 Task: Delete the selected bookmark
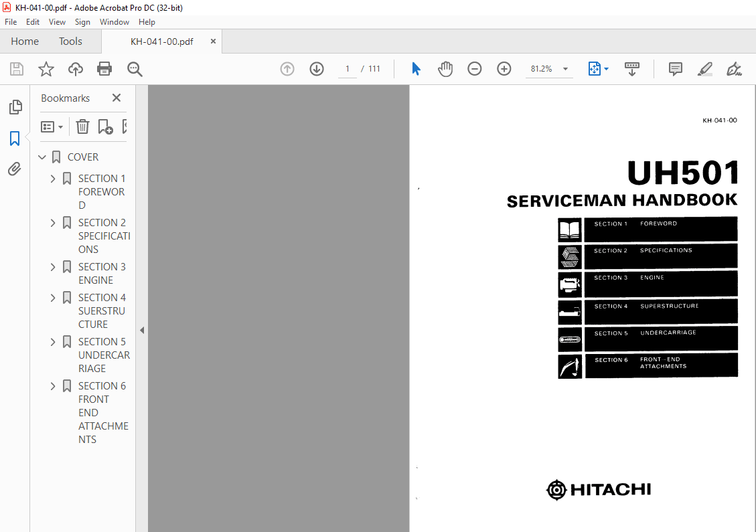(x=82, y=126)
